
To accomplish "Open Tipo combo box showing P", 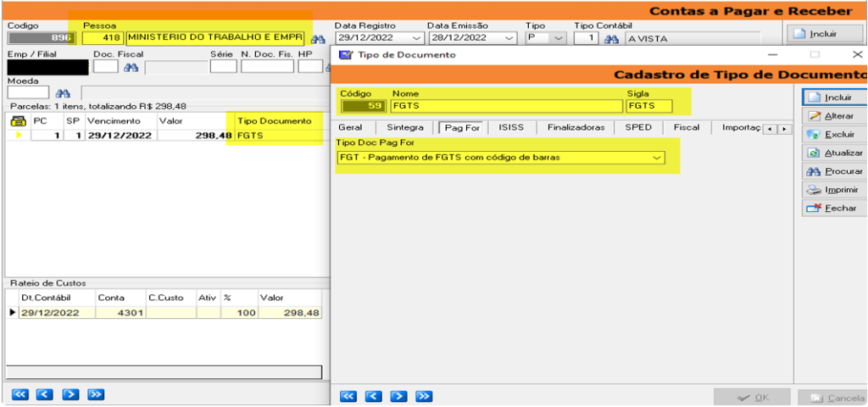I will [x=559, y=38].
